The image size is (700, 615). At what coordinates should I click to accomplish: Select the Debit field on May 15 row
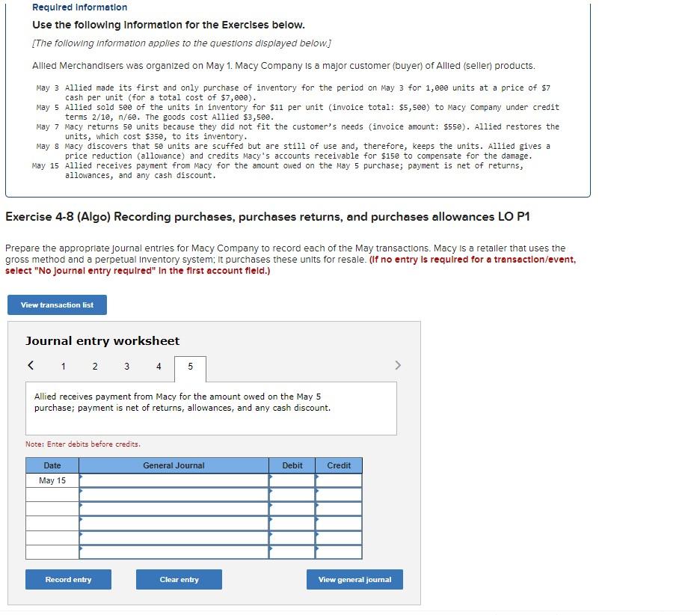coord(292,480)
